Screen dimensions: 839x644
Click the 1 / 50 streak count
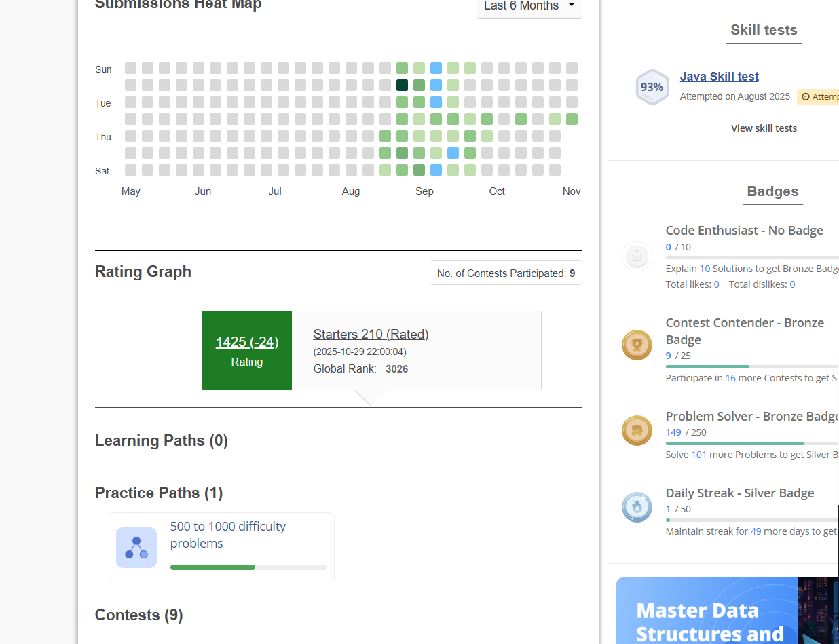[678, 510]
